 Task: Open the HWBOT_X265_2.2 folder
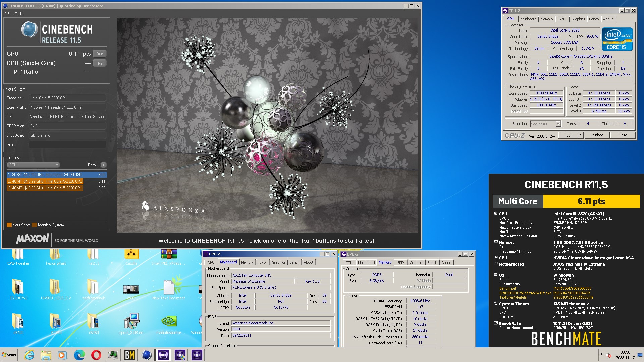56,290
